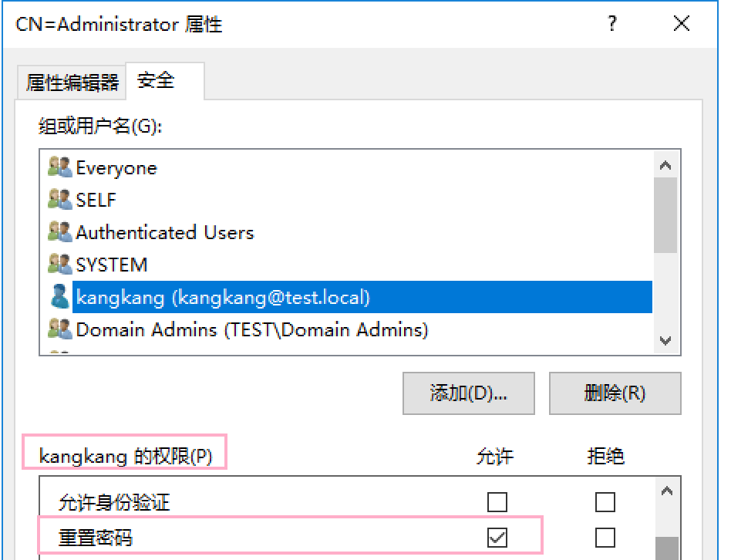The height and width of the screenshot is (560, 731).
Task: Uncheck Allow for 重置密码 permission
Action: (497, 537)
